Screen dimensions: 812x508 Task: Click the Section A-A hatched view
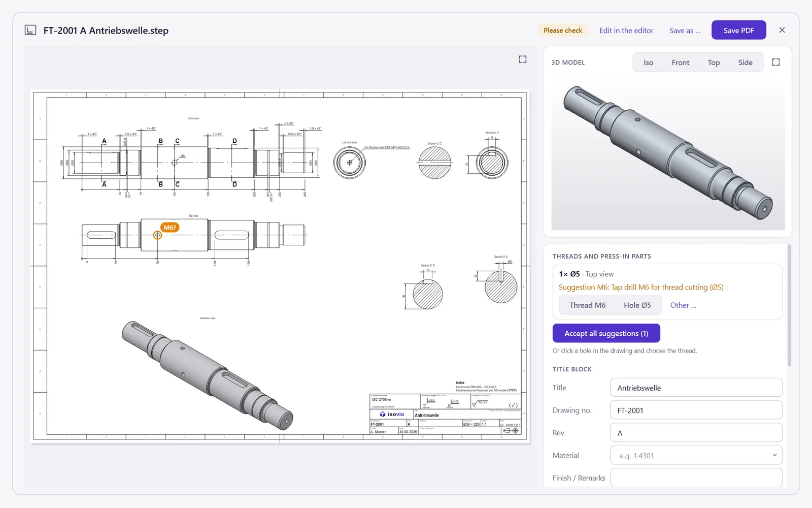(x=492, y=163)
